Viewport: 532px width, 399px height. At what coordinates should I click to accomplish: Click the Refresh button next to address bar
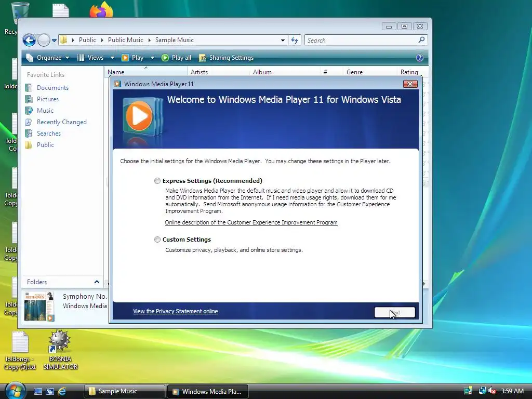coord(295,41)
